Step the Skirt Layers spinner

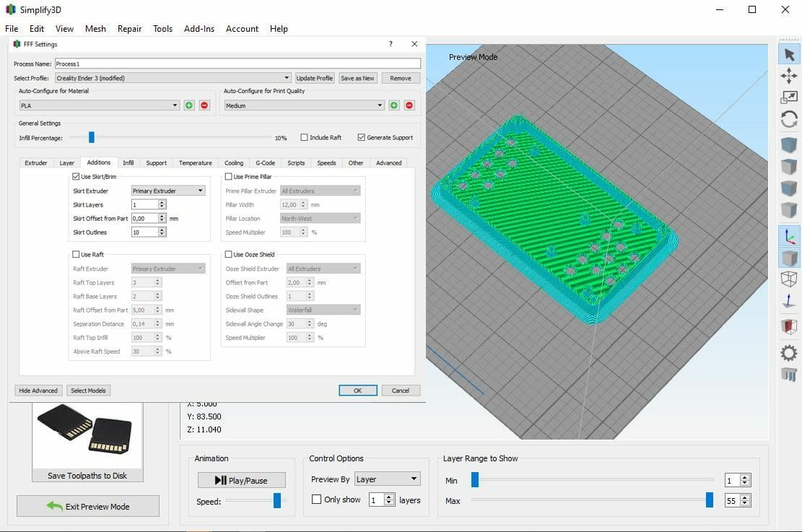[162, 204]
